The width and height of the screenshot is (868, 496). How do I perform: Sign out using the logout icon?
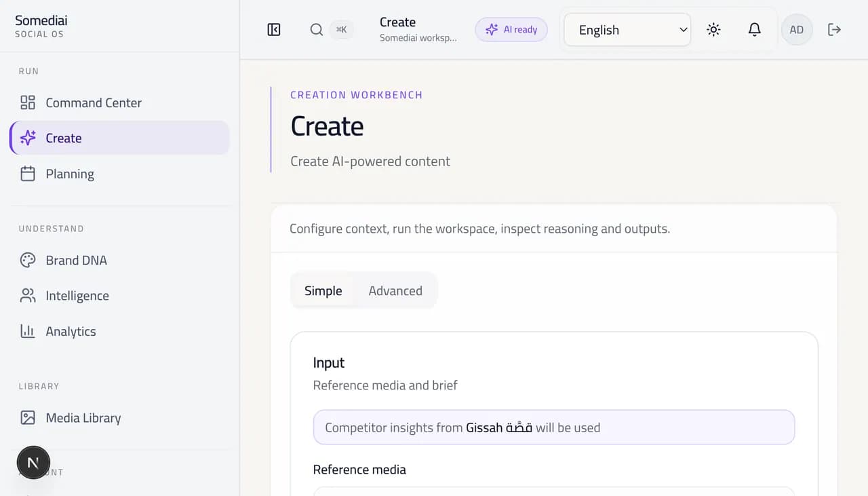click(x=833, y=29)
